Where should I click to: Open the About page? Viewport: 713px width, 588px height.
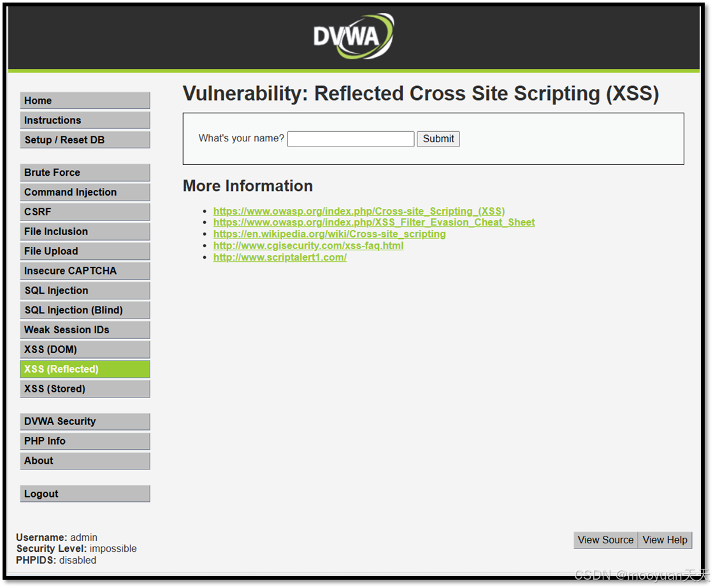tap(85, 461)
